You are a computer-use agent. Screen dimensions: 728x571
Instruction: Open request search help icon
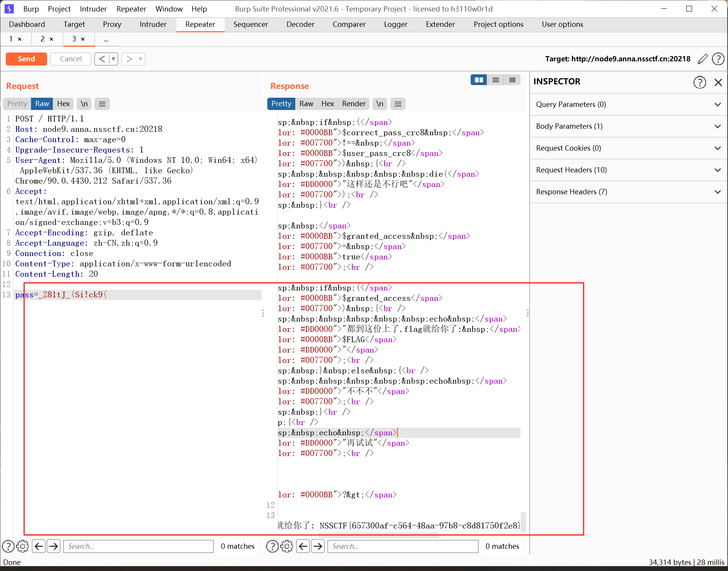point(8,546)
